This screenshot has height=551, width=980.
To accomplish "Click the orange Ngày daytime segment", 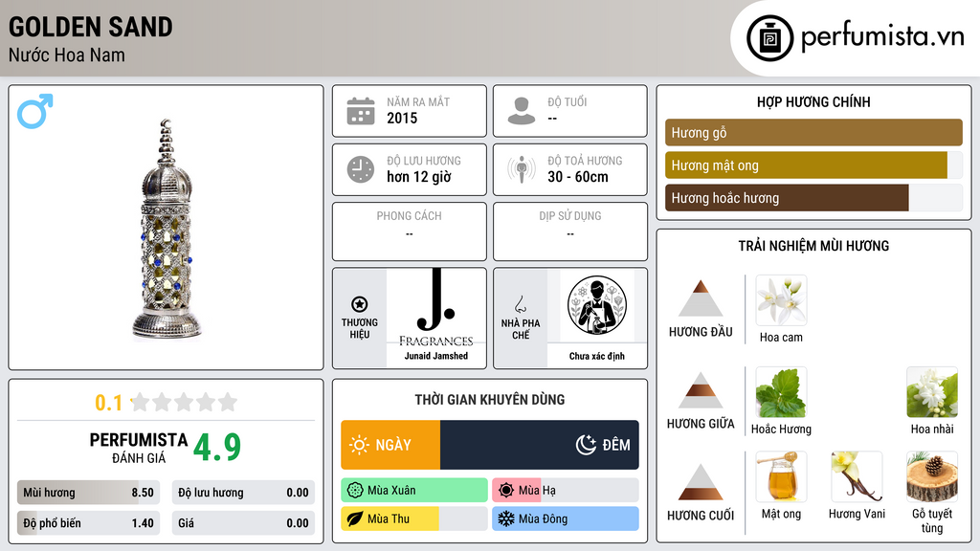I will pos(390,445).
